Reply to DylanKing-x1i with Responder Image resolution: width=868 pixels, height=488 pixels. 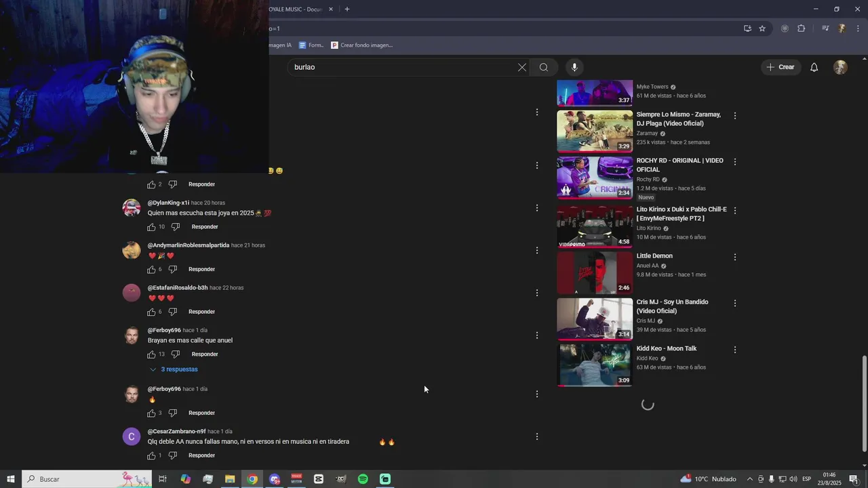pos(205,226)
